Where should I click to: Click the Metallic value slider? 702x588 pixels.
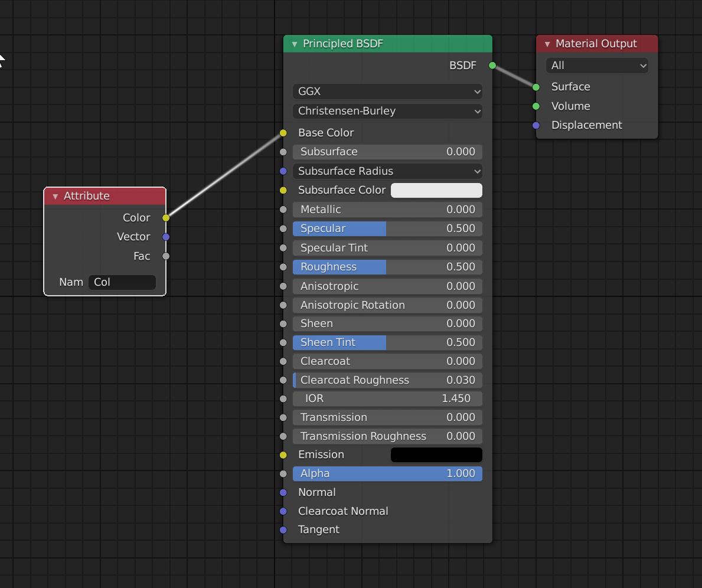[387, 210]
